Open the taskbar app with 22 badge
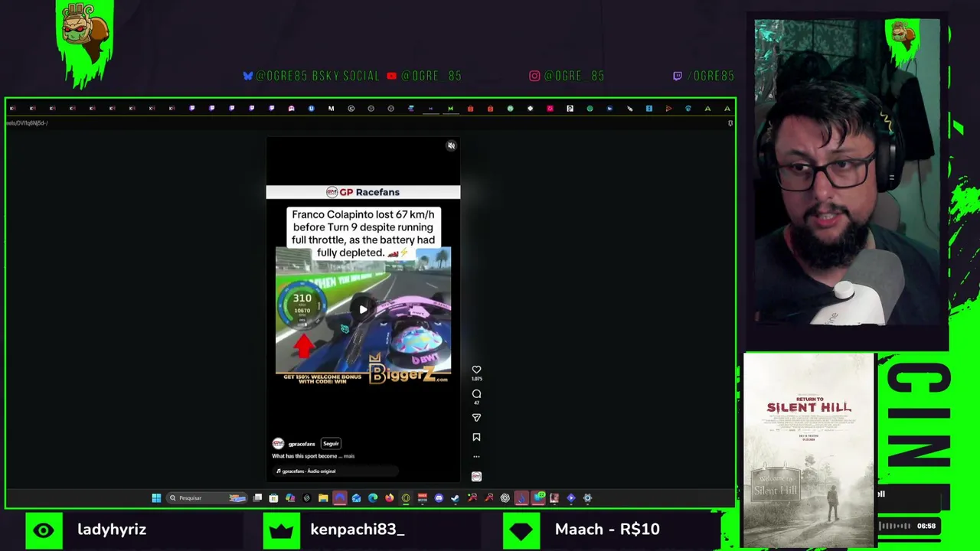The height and width of the screenshot is (551, 980). [x=538, y=498]
